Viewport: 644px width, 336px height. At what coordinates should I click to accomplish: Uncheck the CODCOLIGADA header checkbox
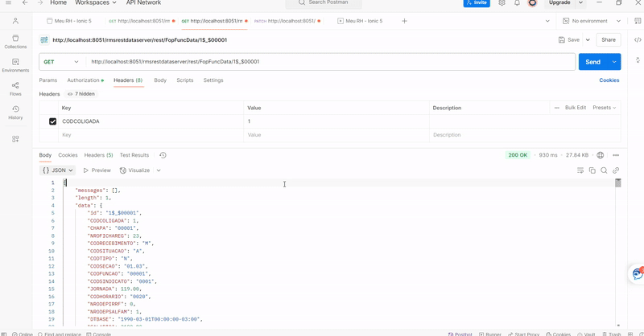pos(52,121)
